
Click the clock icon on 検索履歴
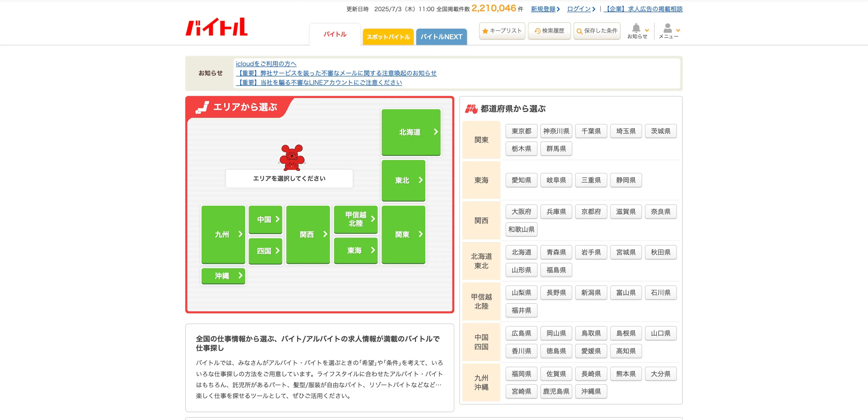coord(538,31)
